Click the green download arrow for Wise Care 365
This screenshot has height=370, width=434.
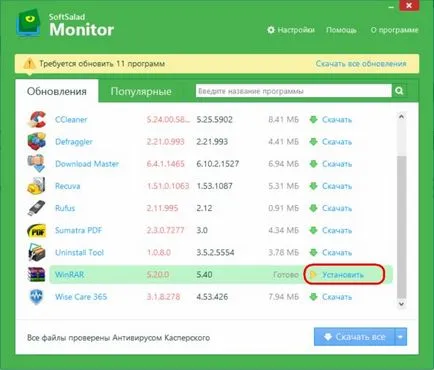313,297
